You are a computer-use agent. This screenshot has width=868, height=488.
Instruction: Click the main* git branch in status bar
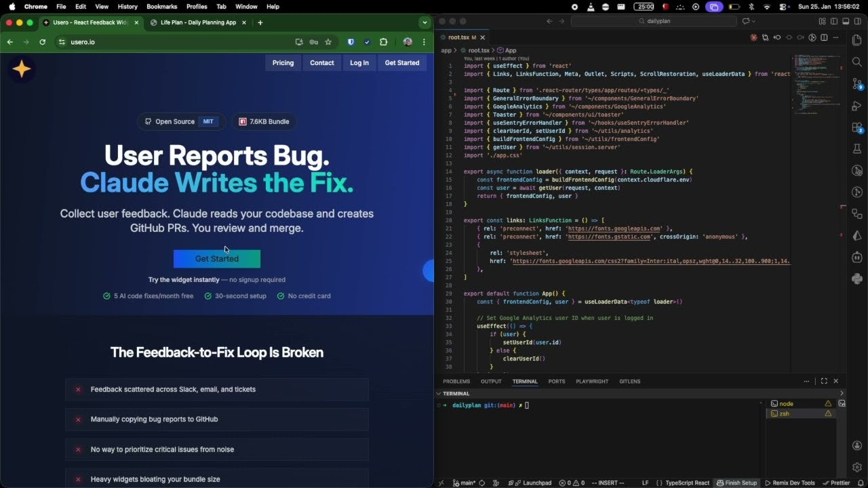tap(465, 483)
